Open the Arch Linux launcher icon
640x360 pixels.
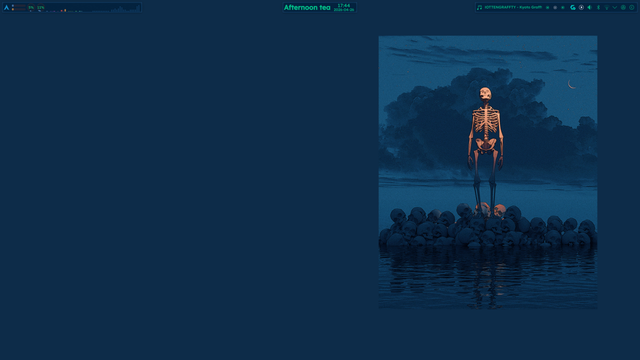(x=7, y=7)
